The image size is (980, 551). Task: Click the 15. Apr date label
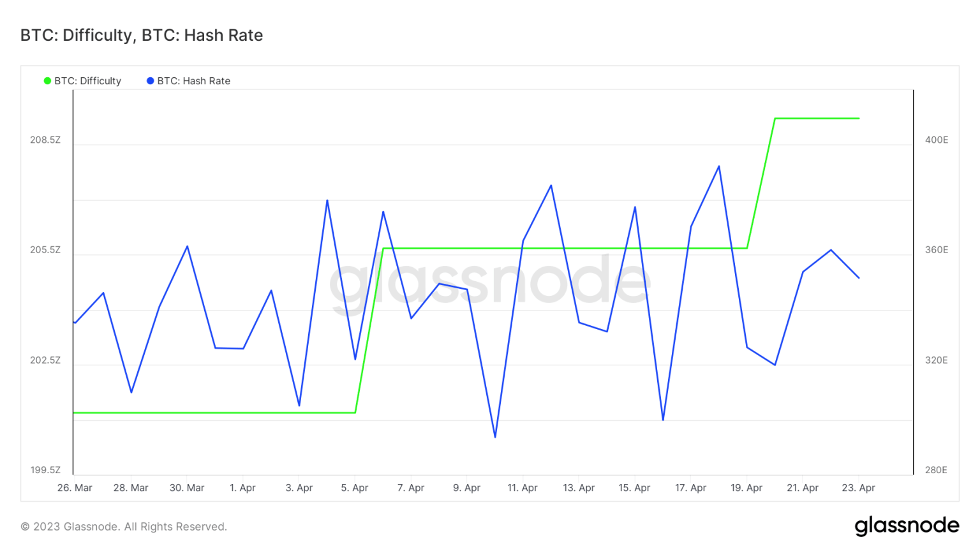[x=634, y=488]
